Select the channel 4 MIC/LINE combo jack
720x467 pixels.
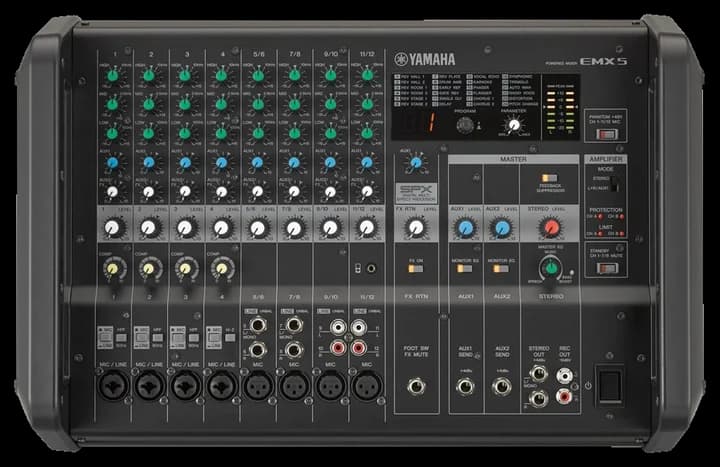point(221,386)
